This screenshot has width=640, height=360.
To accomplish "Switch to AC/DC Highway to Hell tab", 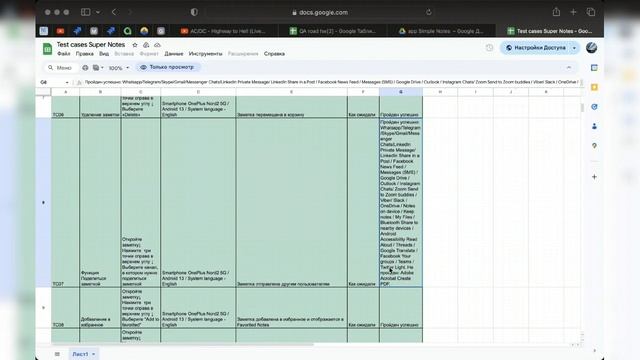I will [223, 31].
